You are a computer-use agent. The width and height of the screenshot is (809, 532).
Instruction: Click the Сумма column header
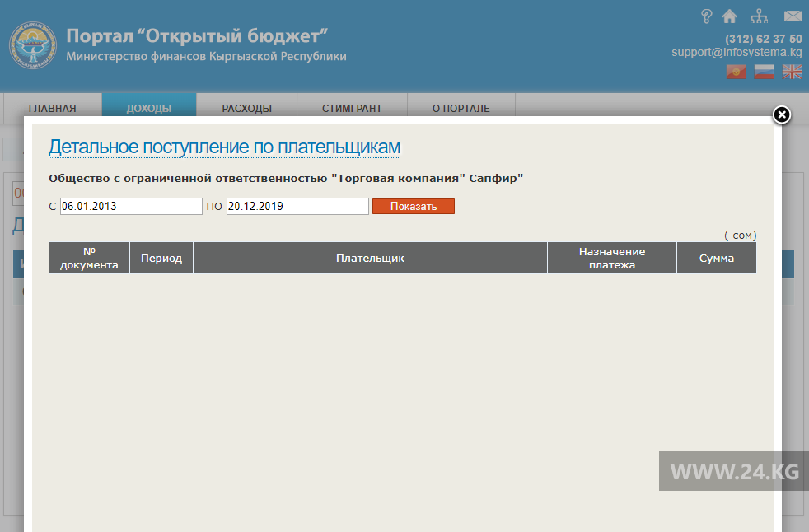[716, 258]
